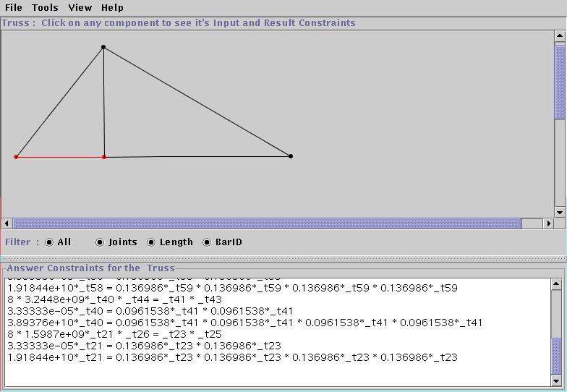Image resolution: width=567 pixels, height=392 pixels.
Task: Click the truss canvas scroll-up arrow
Action: 560,36
